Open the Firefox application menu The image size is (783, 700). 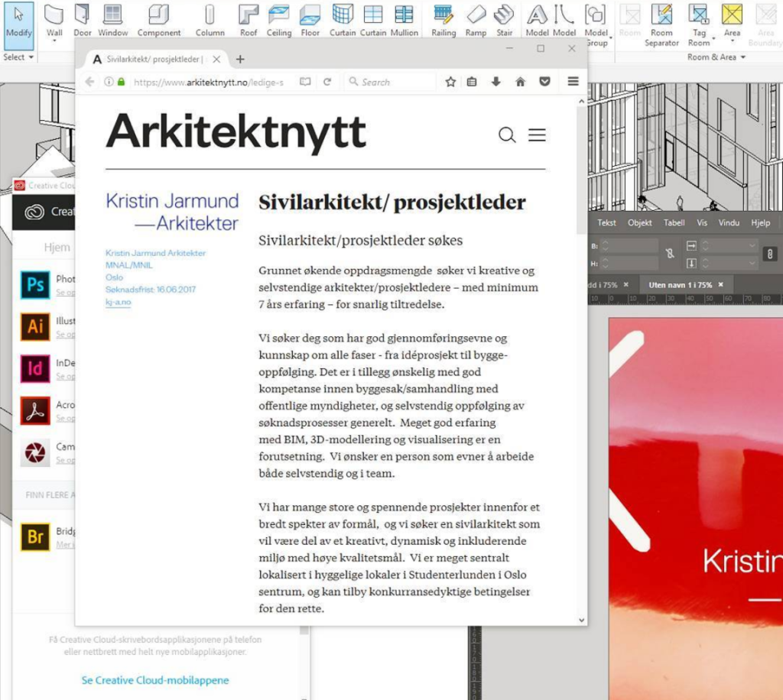coord(573,81)
